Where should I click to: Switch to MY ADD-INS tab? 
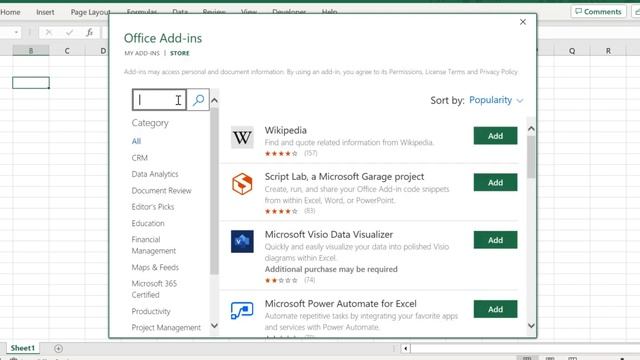[x=142, y=53]
